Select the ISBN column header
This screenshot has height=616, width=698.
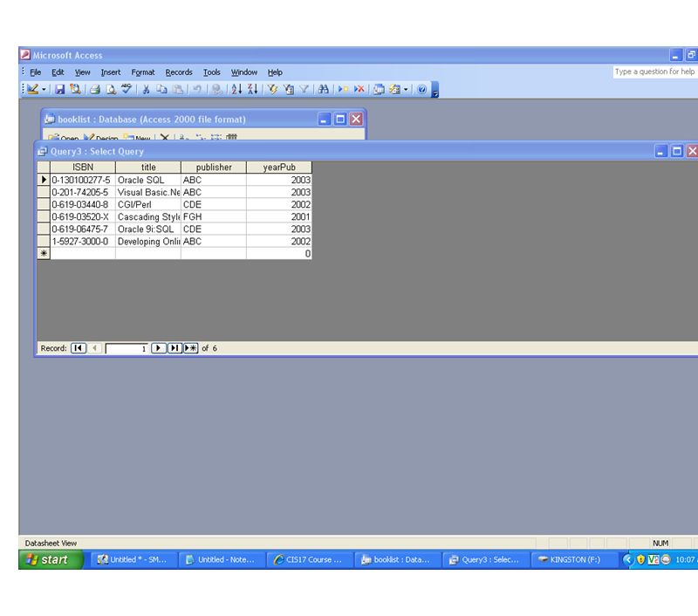(83, 168)
